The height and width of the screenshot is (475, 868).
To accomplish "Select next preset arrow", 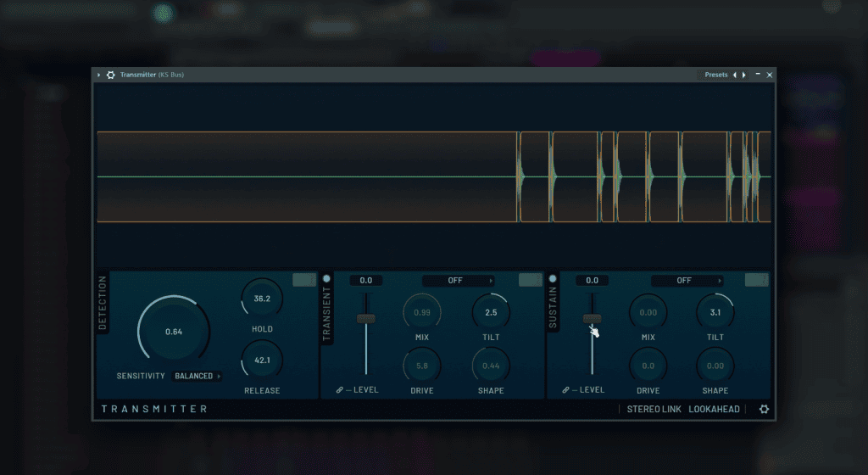I will tap(744, 75).
